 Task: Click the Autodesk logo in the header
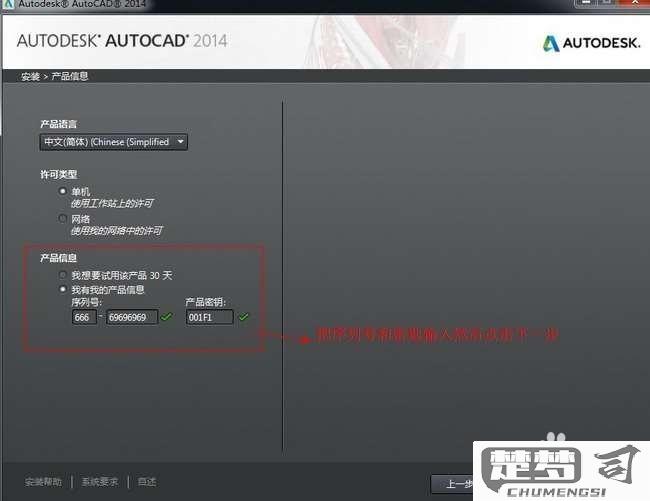pyautogui.click(x=591, y=43)
